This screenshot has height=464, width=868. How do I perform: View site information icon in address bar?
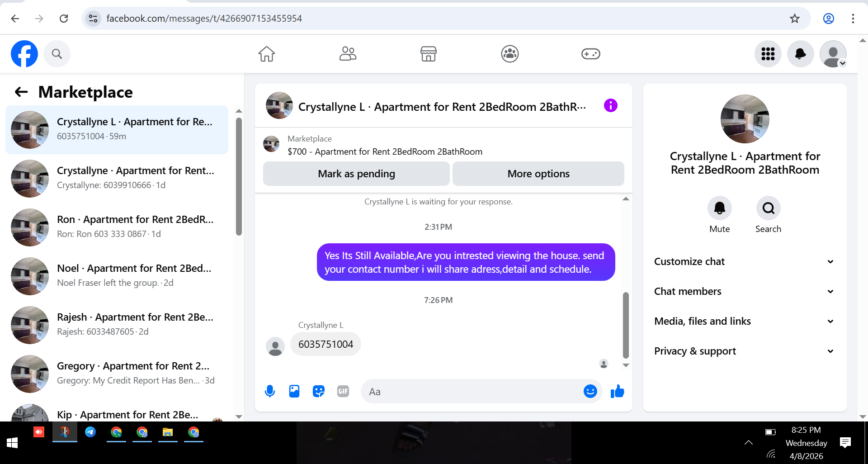tap(93, 18)
